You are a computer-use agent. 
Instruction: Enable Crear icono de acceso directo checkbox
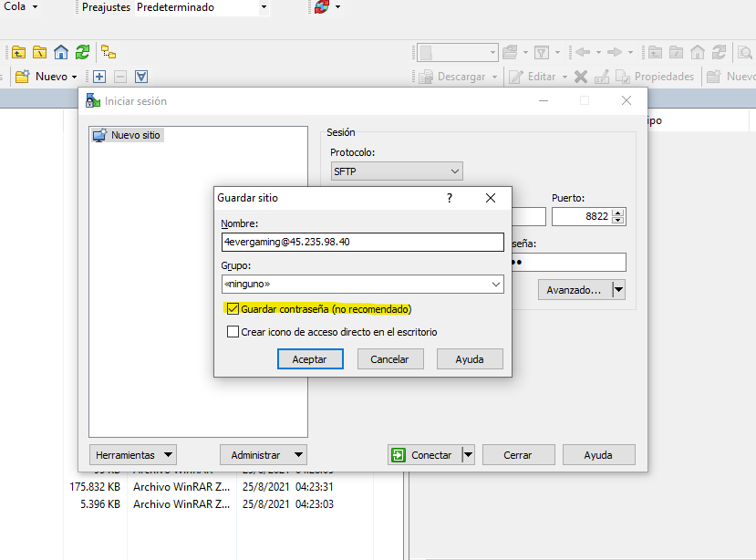233,332
